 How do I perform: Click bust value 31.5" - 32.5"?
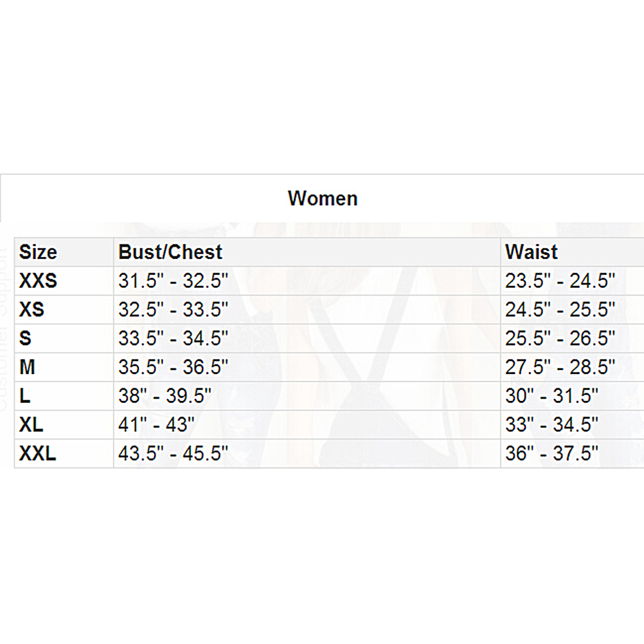tap(174, 282)
